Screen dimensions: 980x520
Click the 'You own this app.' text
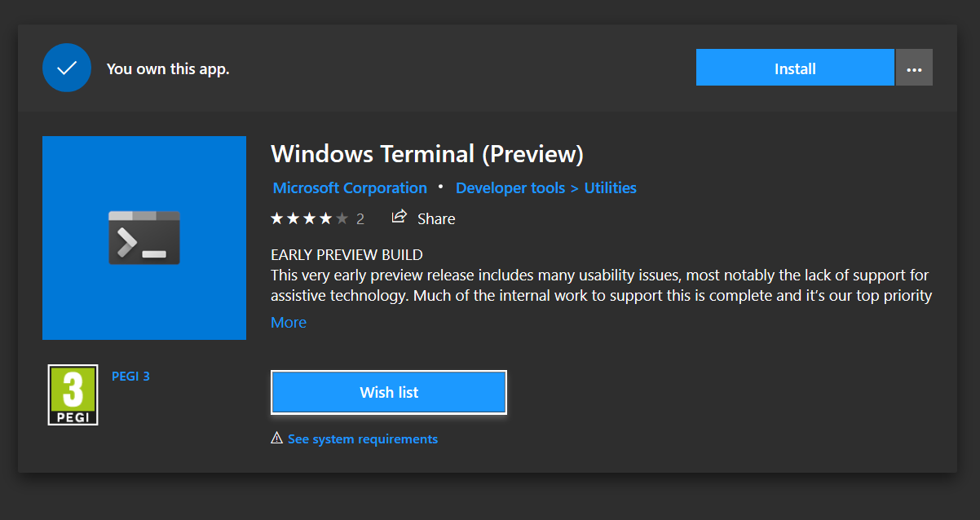click(168, 68)
